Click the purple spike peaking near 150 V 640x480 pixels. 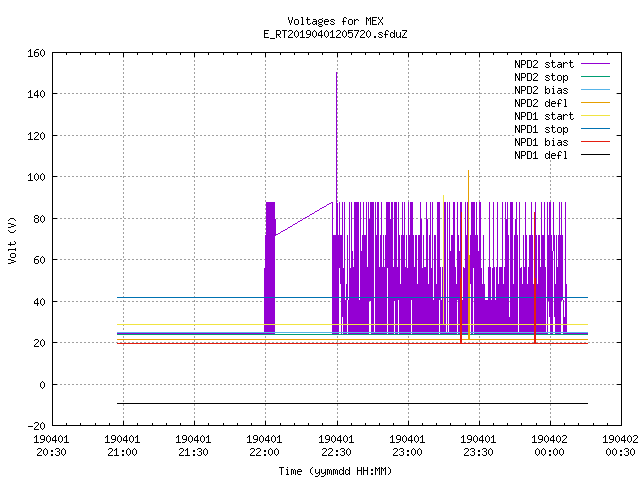coord(336,137)
